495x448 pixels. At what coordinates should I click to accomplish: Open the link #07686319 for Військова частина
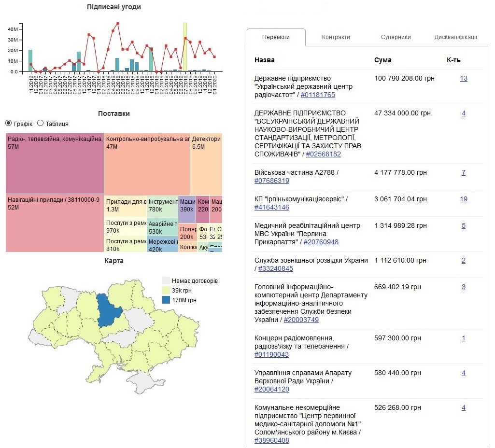(x=271, y=181)
